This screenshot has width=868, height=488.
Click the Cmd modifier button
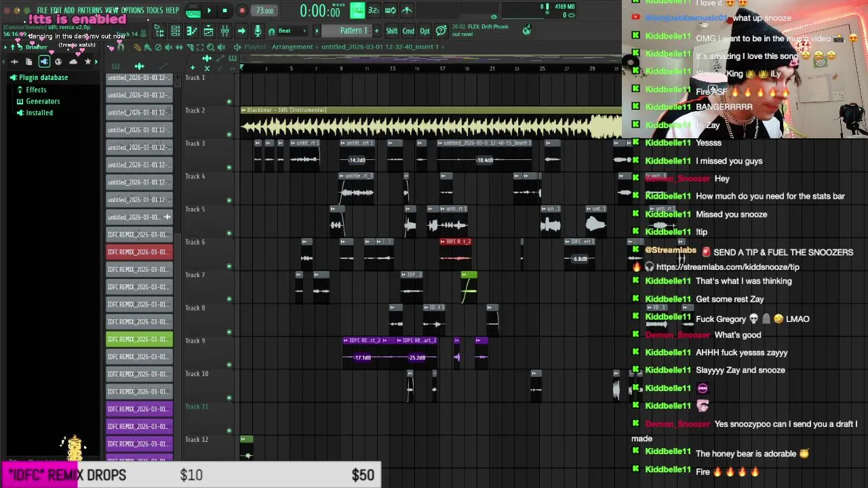408,30
